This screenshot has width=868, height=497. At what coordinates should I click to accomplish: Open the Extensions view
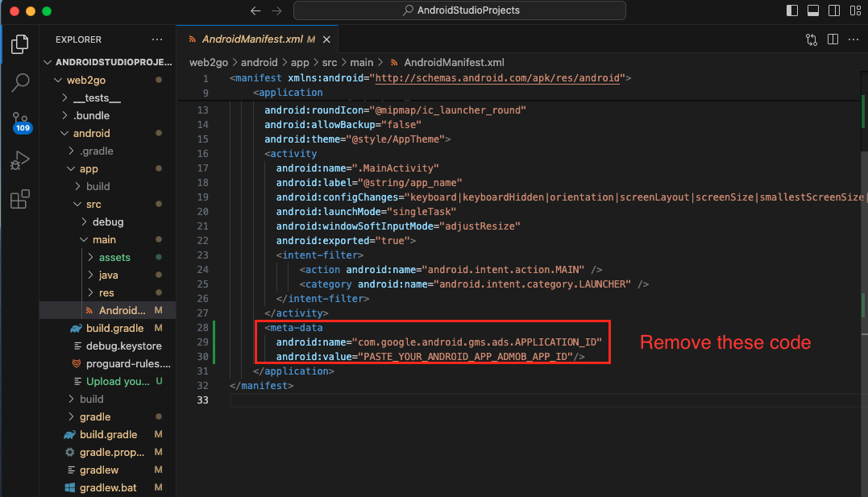click(20, 199)
